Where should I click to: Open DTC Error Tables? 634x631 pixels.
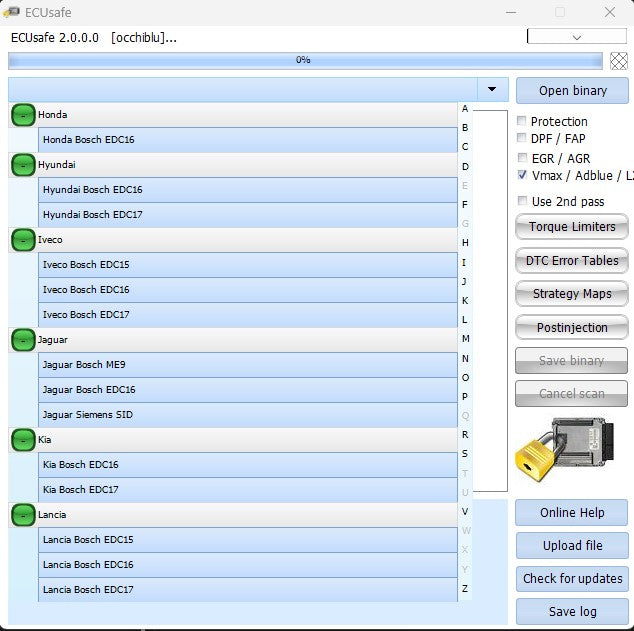(572, 261)
